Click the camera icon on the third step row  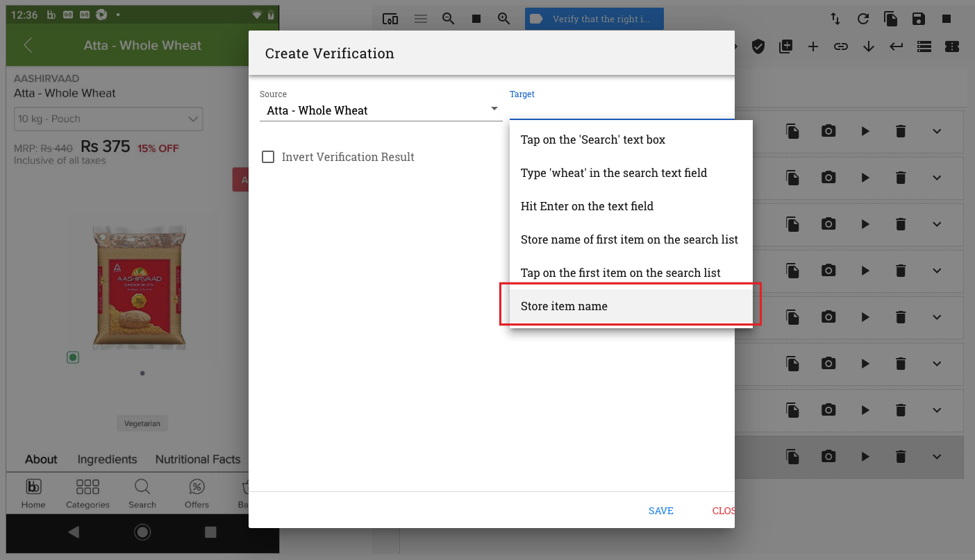tap(828, 224)
